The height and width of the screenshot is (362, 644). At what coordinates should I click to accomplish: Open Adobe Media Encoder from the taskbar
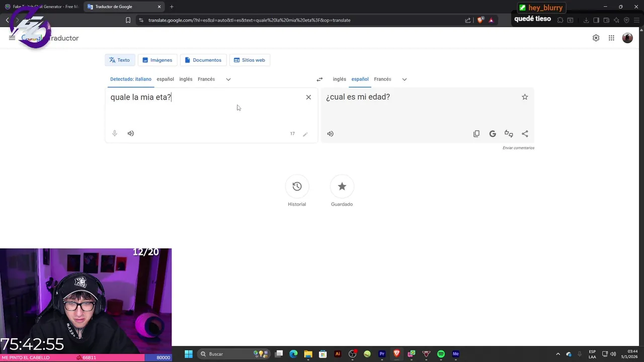[x=456, y=354]
